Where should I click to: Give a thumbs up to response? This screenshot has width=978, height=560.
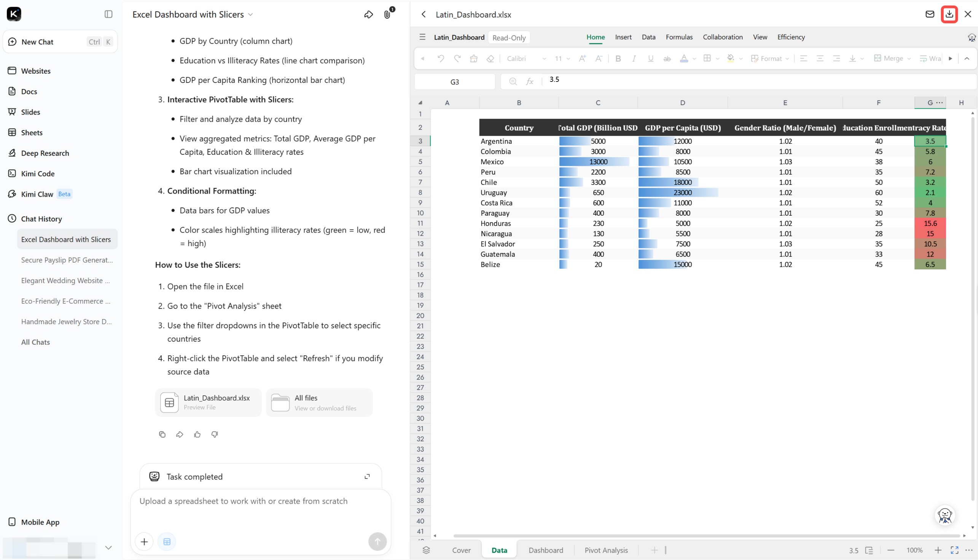pos(198,434)
